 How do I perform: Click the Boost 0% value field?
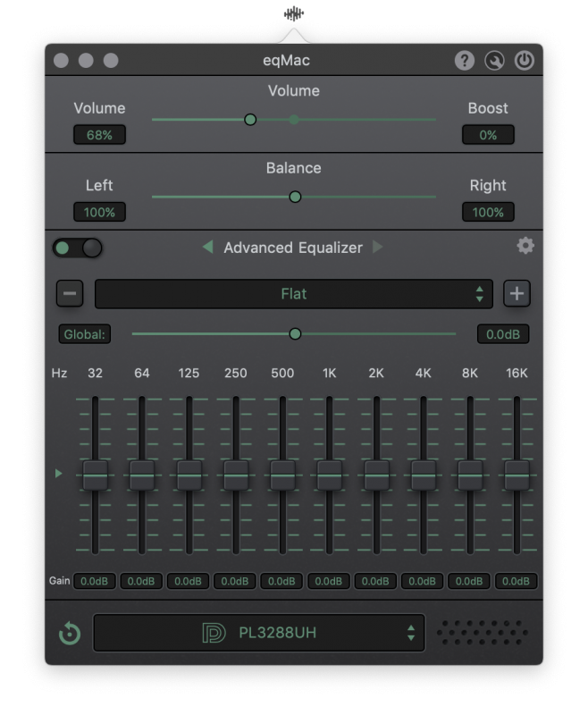[x=488, y=135]
